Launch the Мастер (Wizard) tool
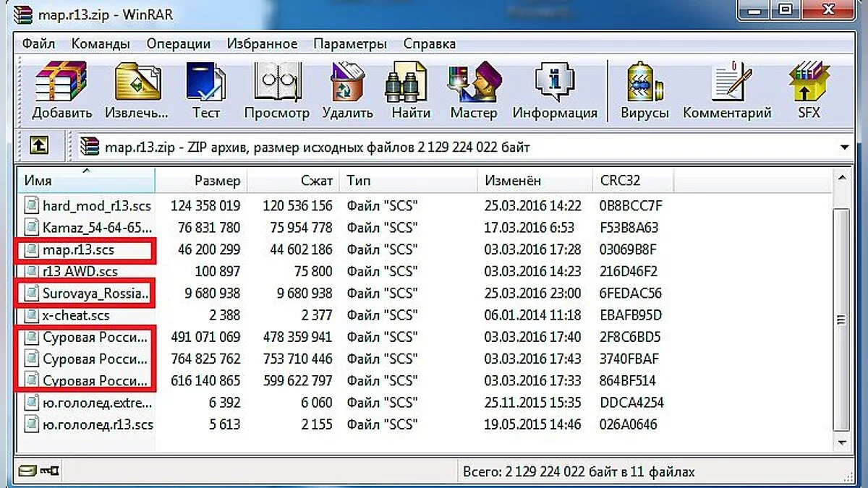The image size is (868, 488). click(474, 82)
